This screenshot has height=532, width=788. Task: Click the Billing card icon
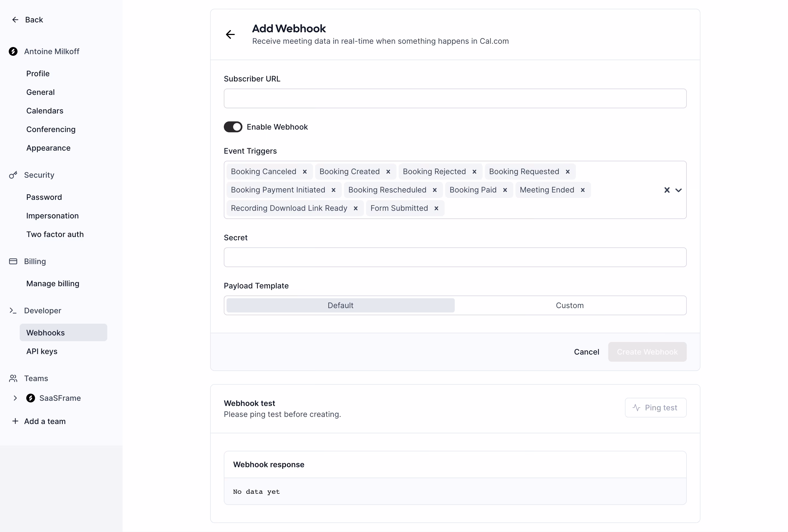pyautogui.click(x=13, y=261)
